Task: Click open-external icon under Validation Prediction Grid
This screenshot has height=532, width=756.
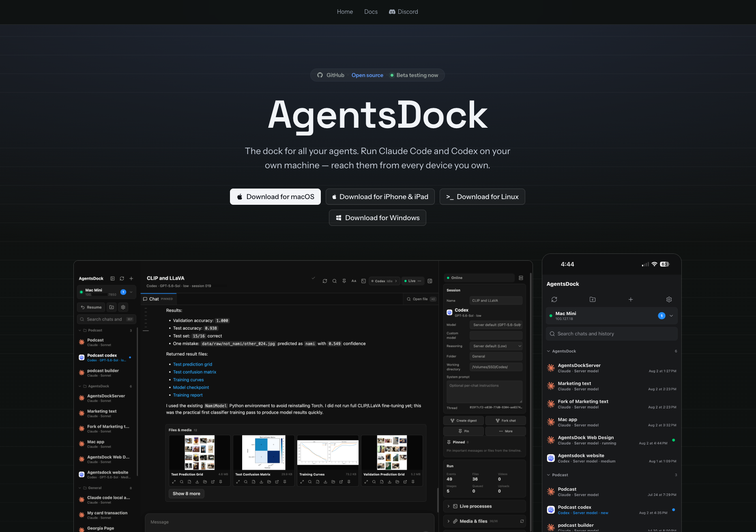Action: pos(405,482)
